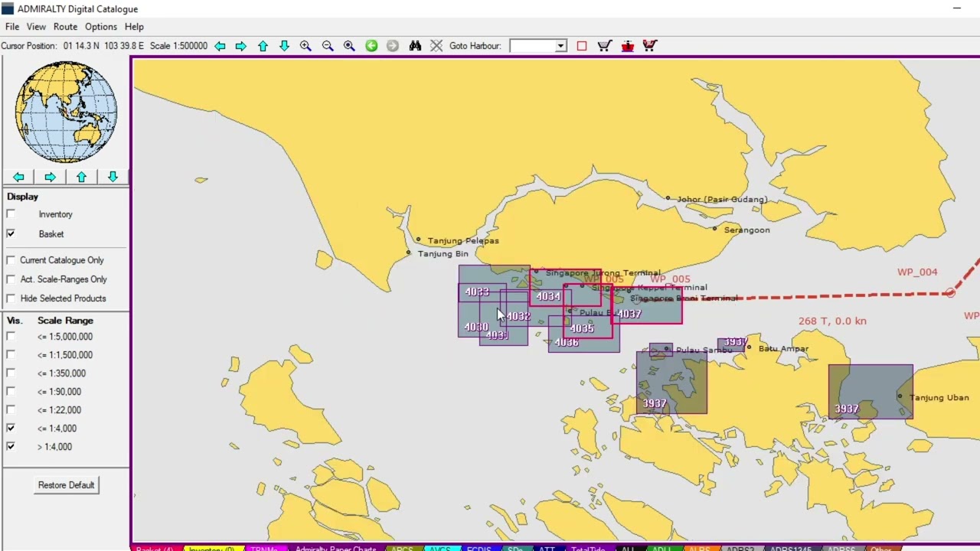
Task: Hide the > 1:4,000 scale range
Action: click(x=11, y=446)
